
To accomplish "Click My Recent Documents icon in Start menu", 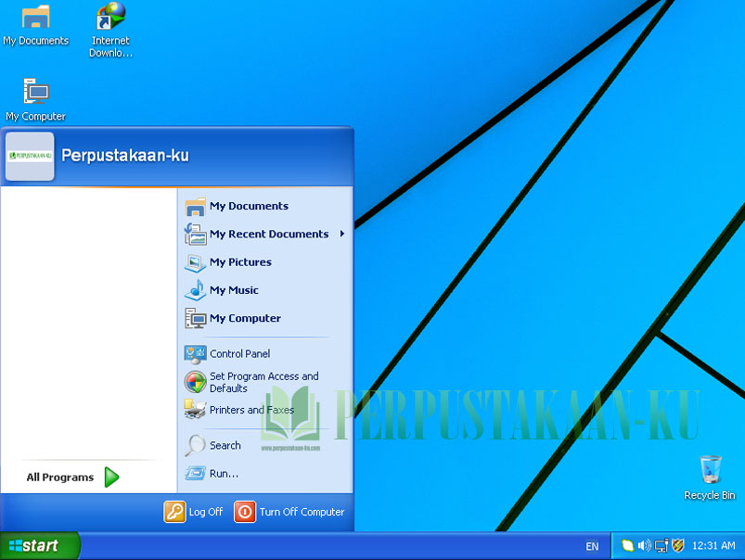I will point(195,235).
